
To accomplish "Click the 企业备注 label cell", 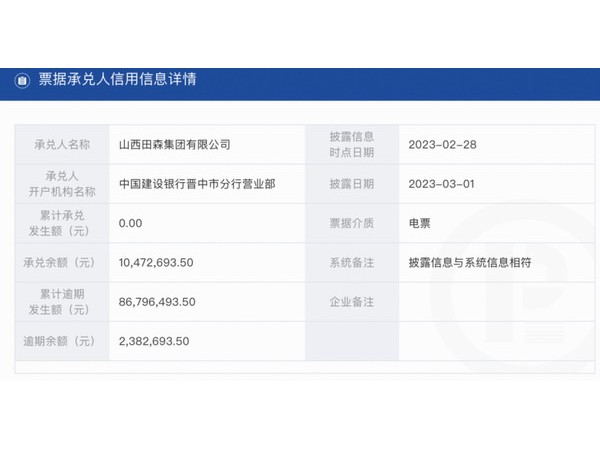I will (351, 301).
